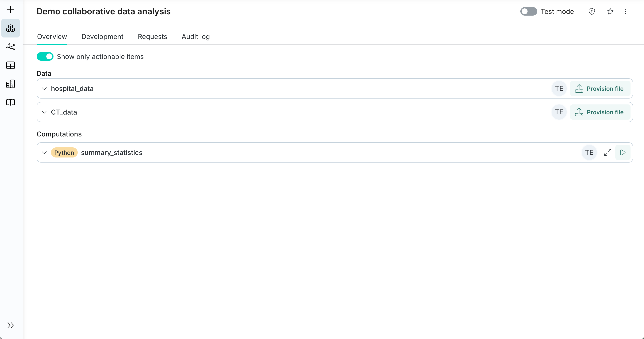The image size is (644, 339).
Task: Click the shield security icon
Action: pyautogui.click(x=592, y=12)
